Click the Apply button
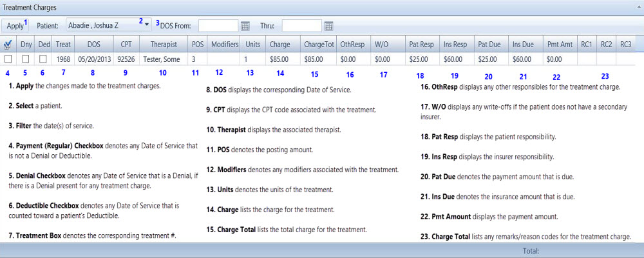This screenshot has width=644, height=258. click(15, 26)
